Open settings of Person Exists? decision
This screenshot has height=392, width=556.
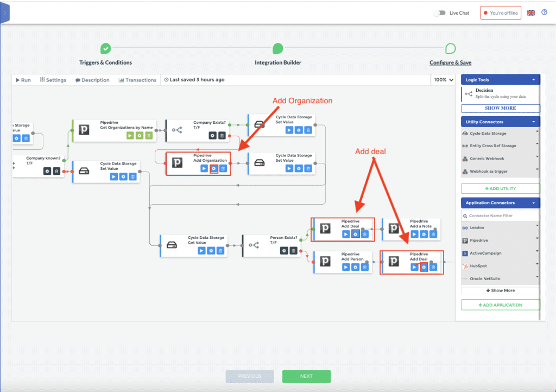pos(284,251)
